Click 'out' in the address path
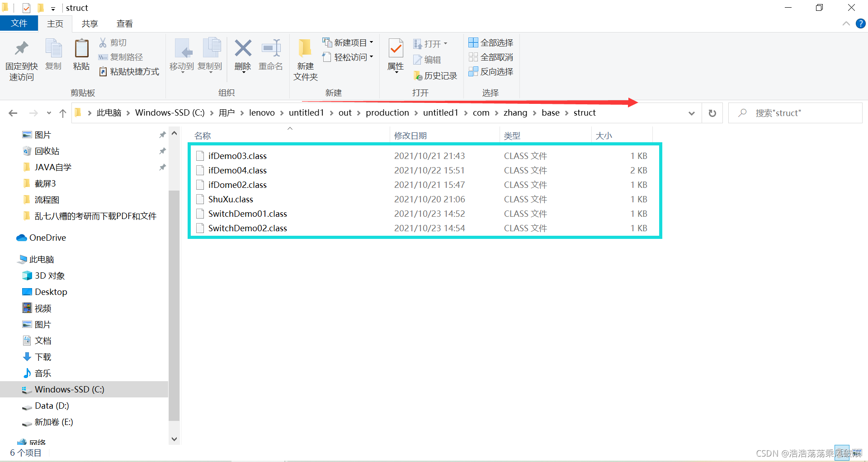Viewport: 868px width, 462px height. (345, 113)
